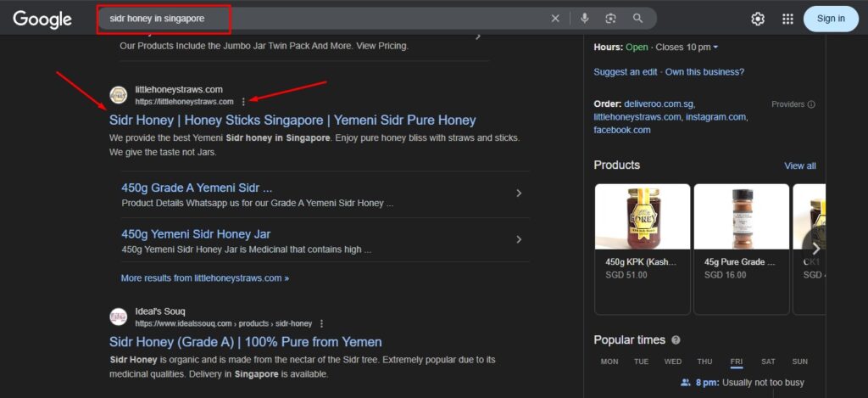The height and width of the screenshot is (398, 868).
Task: Click the magnifying glass search icon
Action: tap(637, 19)
